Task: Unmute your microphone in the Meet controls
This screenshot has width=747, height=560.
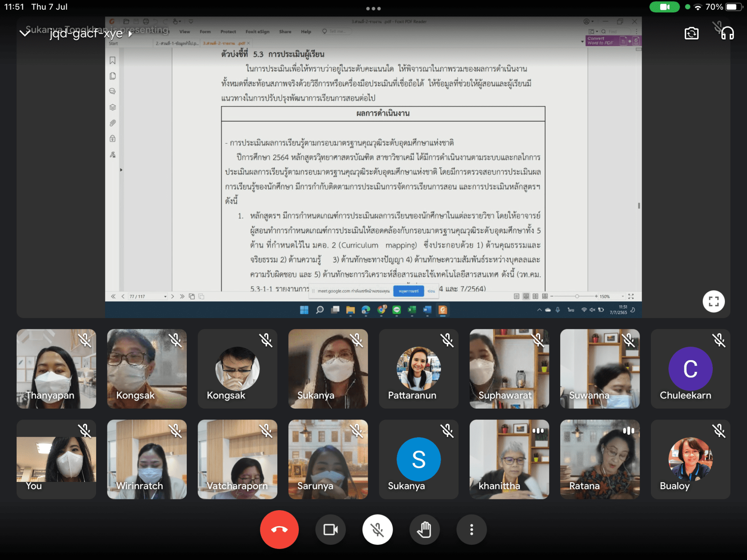Action: click(x=377, y=529)
